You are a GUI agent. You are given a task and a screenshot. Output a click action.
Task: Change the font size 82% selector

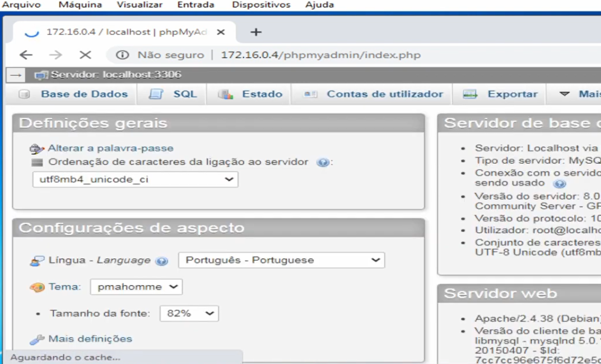pos(189,313)
